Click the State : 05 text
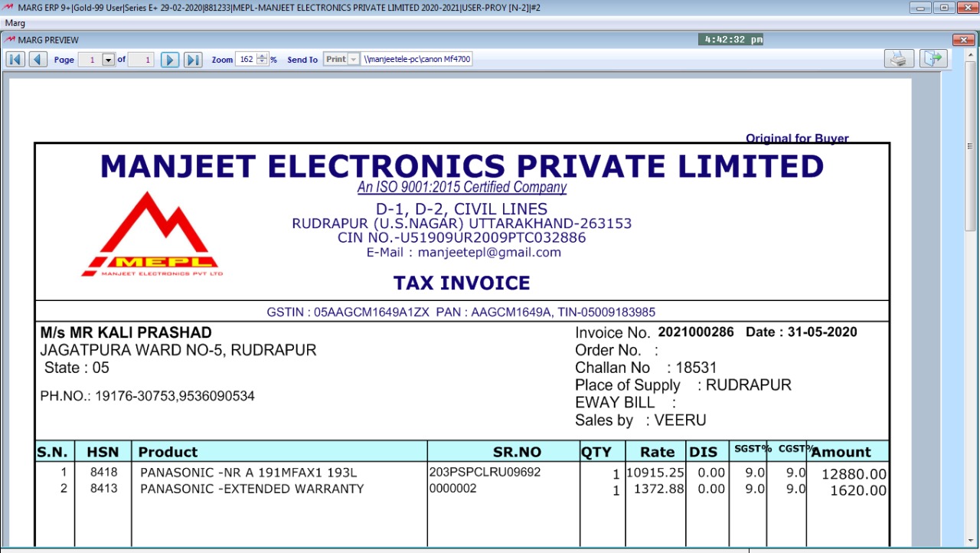 click(77, 368)
